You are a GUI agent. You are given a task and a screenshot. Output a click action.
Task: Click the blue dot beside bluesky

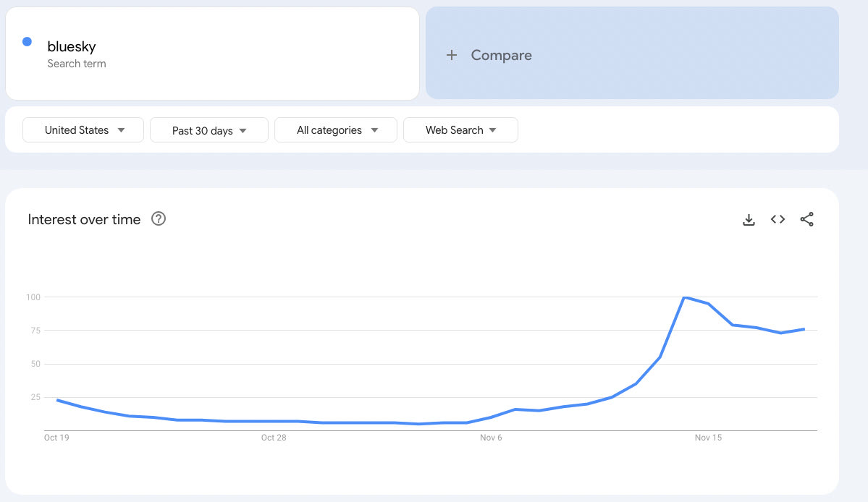click(x=27, y=42)
